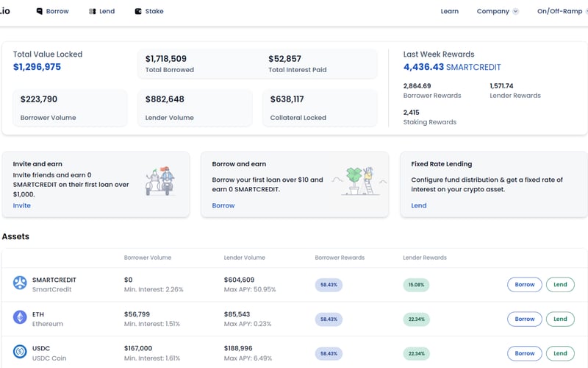Select the Total Value Locked amount $1,296,975
The width and height of the screenshot is (588, 368).
(37, 67)
